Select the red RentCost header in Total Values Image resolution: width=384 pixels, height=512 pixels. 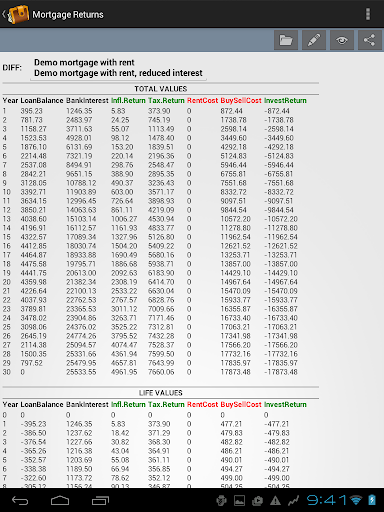pyautogui.click(x=202, y=101)
